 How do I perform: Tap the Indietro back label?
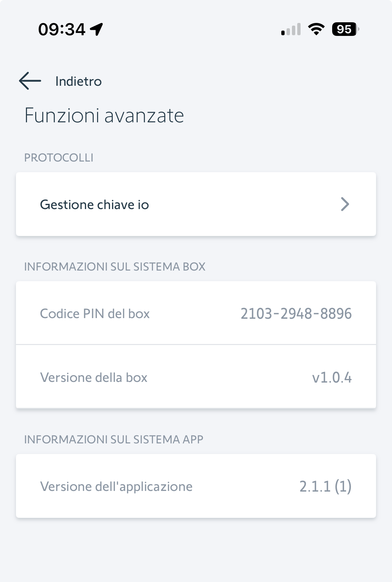point(78,81)
